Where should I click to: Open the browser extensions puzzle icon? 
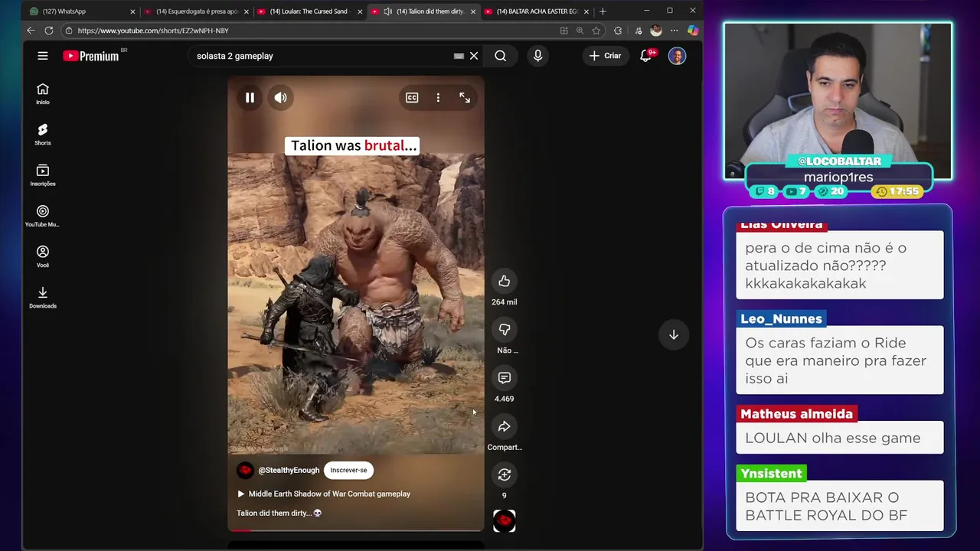pyautogui.click(x=618, y=31)
